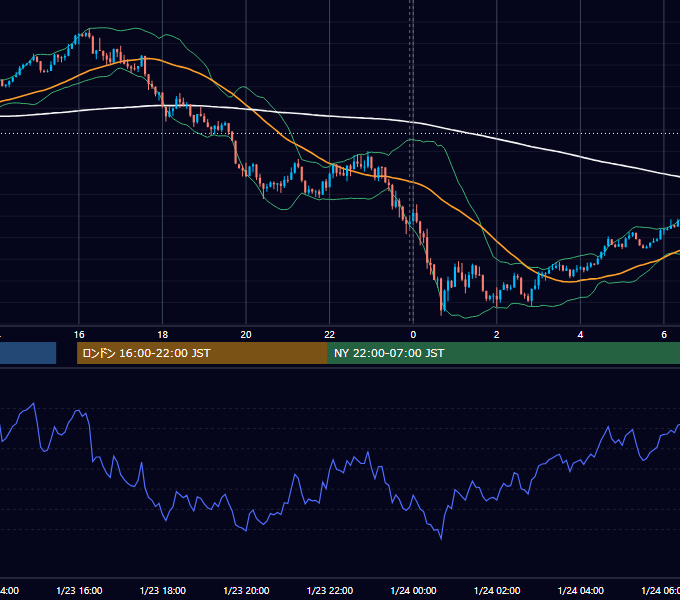Click the hour label 6 on the upper axis
680x600 pixels.
click(x=664, y=335)
